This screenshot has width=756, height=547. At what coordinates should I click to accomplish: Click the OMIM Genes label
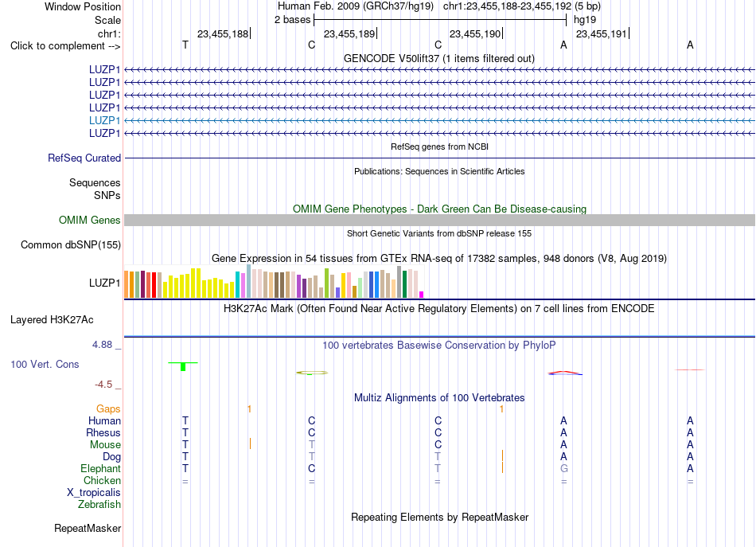coord(90,220)
